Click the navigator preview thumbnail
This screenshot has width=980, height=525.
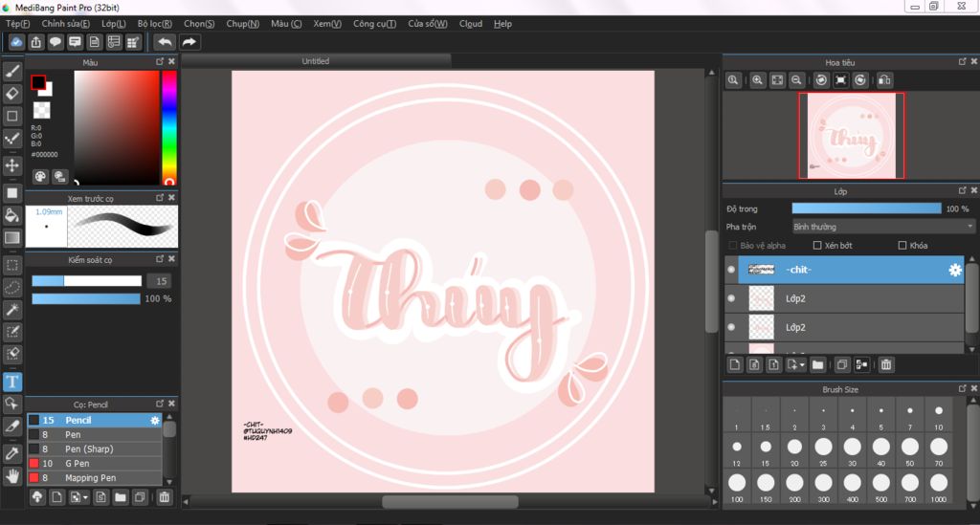851,136
